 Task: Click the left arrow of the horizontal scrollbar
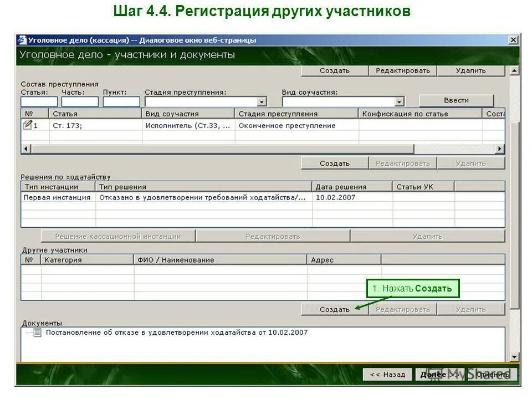tap(24, 149)
